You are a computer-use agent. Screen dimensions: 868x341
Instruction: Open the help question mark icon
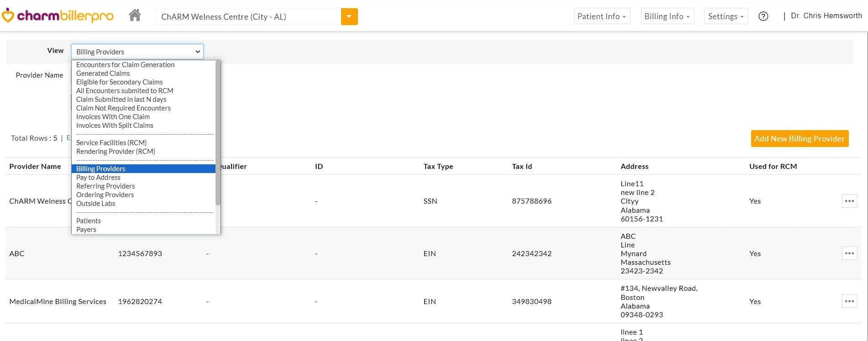763,16
